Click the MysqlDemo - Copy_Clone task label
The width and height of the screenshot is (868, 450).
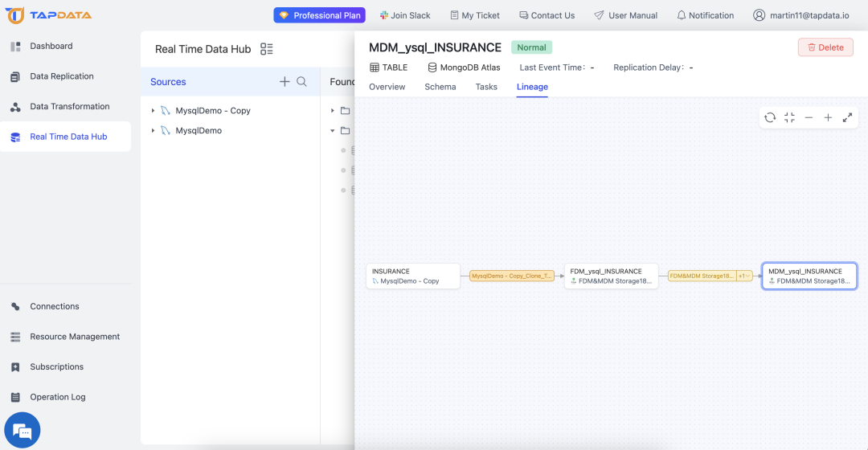[511, 276]
